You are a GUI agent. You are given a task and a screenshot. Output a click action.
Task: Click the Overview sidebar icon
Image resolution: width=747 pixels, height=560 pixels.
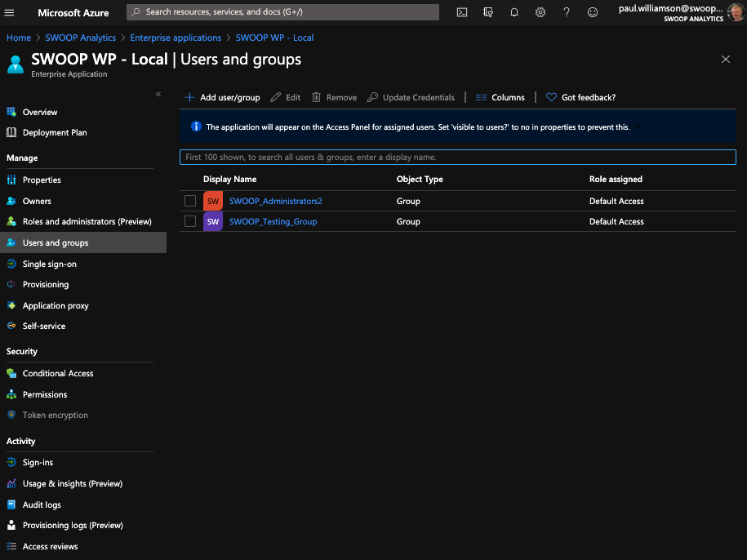pos(11,112)
